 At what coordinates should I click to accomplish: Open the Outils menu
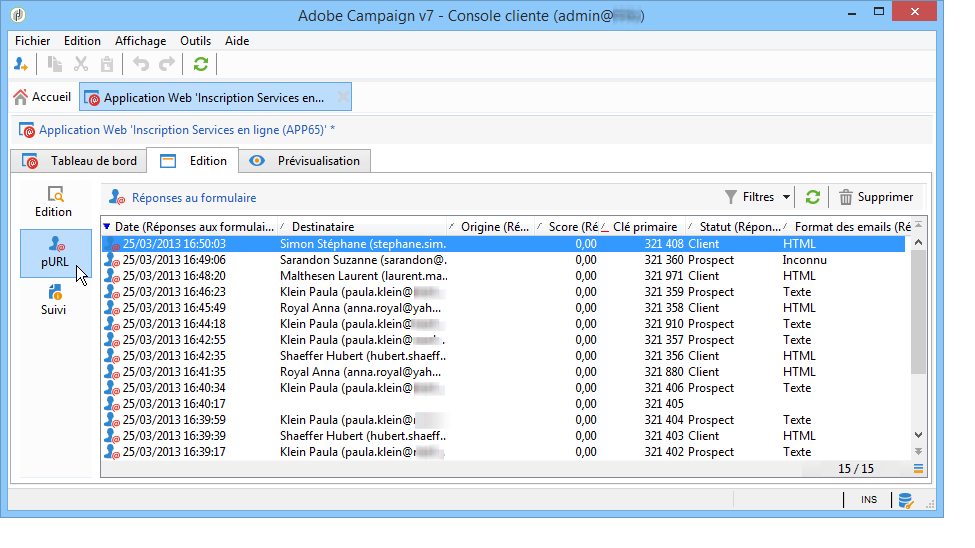coord(195,41)
